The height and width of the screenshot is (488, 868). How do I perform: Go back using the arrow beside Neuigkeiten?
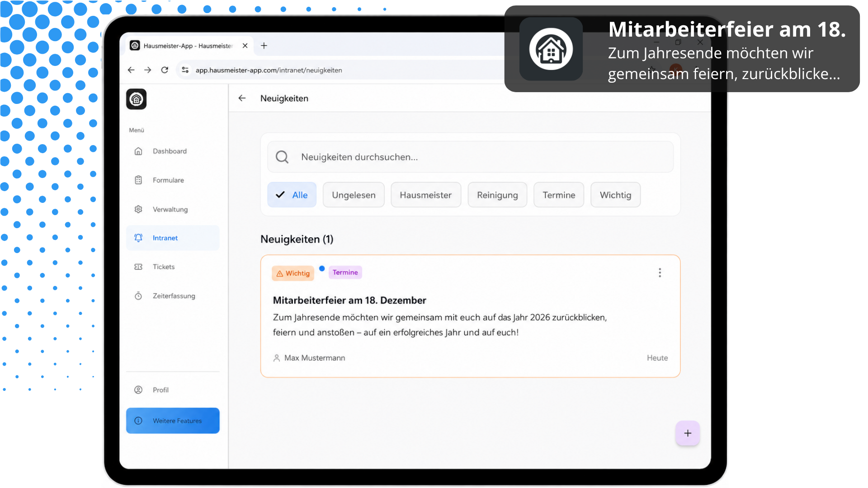[x=242, y=98]
